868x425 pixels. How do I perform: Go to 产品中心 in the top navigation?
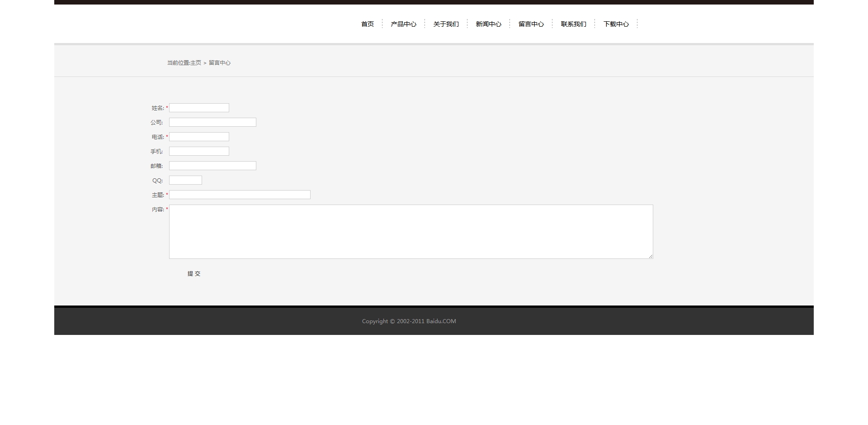[403, 24]
